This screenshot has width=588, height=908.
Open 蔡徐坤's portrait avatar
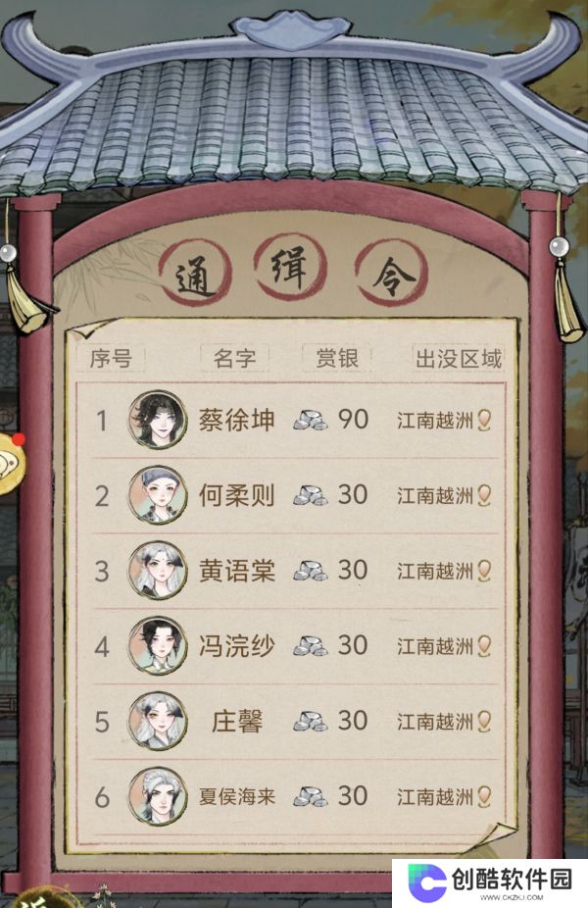[x=158, y=420]
